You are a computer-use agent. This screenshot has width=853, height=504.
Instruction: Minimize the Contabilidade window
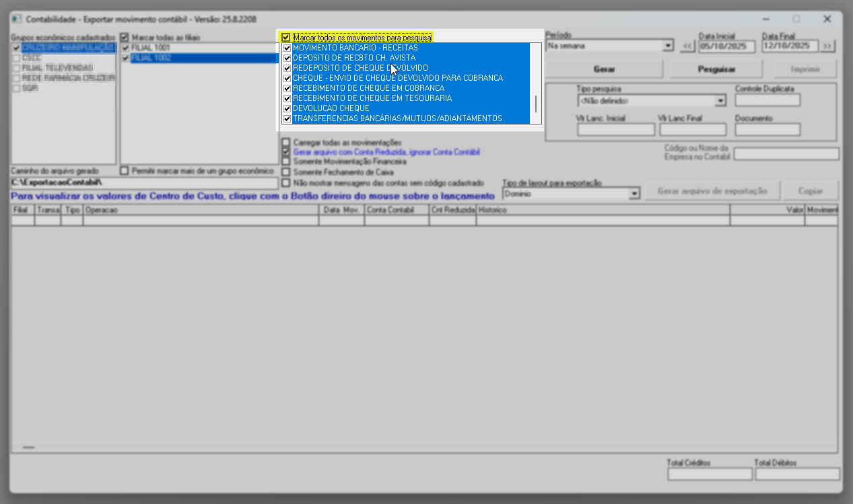point(765,20)
